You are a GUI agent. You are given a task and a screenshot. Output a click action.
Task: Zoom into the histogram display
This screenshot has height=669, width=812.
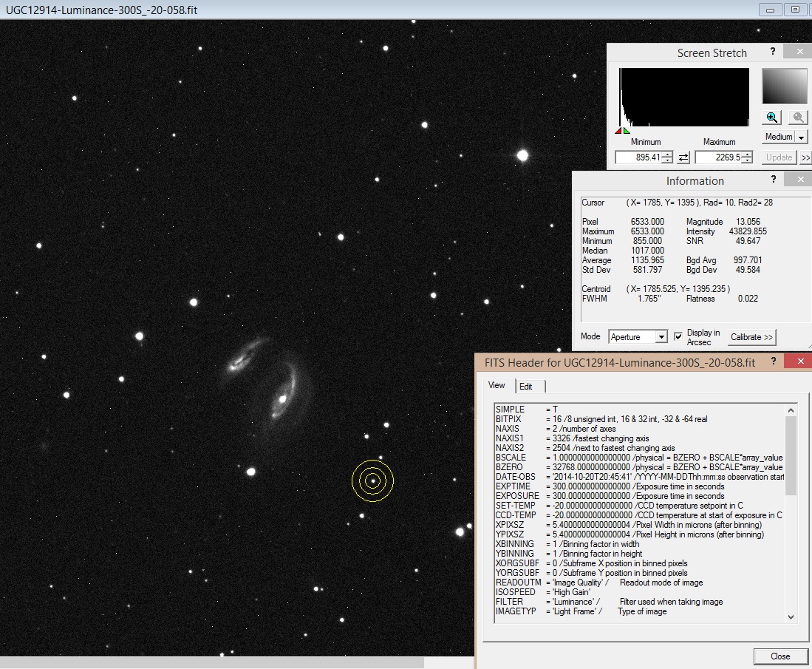(x=771, y=117)
